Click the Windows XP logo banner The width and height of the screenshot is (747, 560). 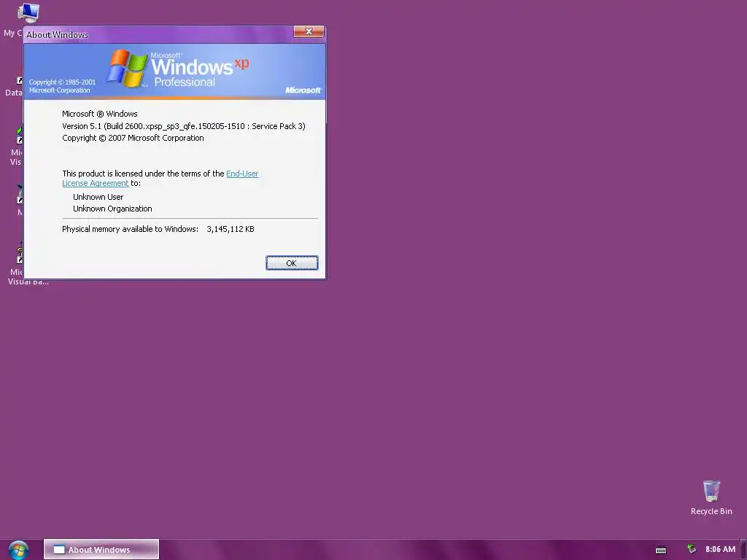coord(174,71)
